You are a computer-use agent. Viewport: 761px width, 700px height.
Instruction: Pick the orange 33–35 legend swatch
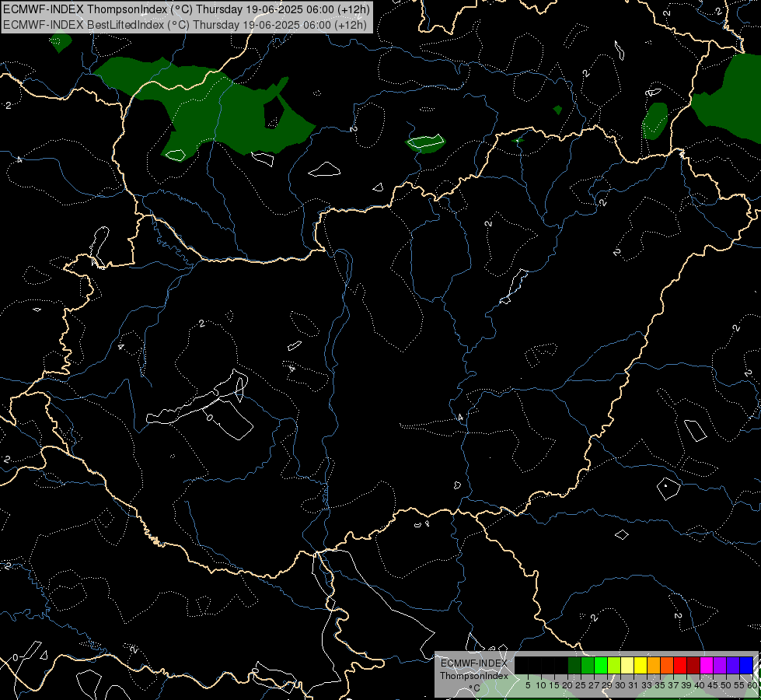click(654, 665)
